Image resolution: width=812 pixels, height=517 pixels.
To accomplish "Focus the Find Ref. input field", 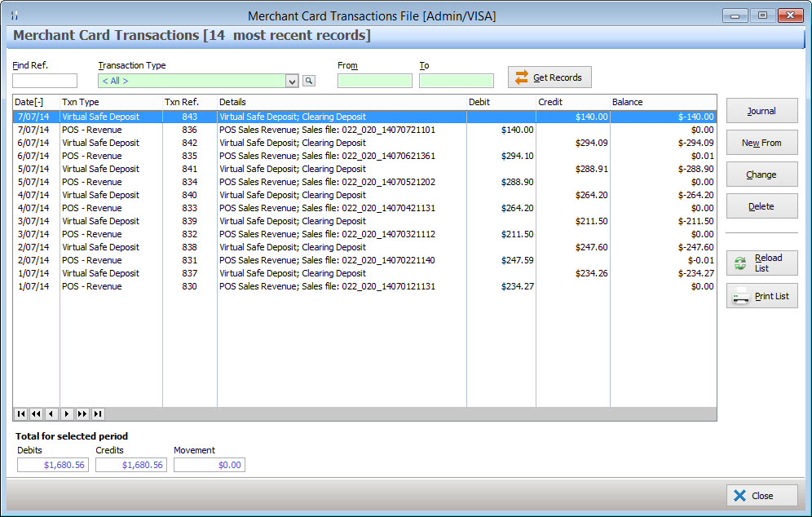I will (45, 81).
